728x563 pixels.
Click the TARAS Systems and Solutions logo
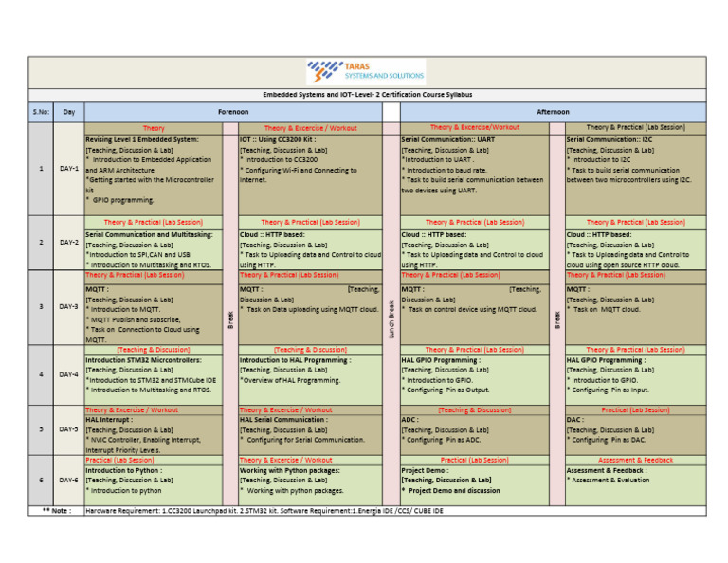pyautogui.click(x=366, y=71)
